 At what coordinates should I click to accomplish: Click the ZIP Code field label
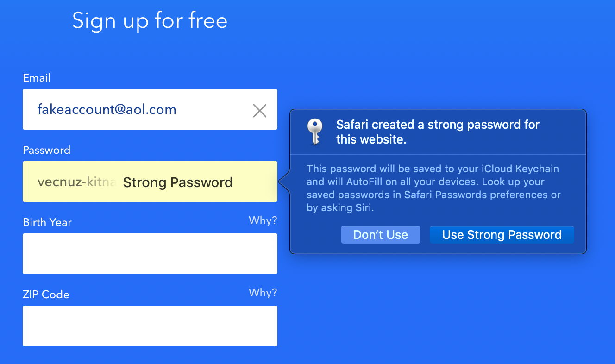click(46, 295)
